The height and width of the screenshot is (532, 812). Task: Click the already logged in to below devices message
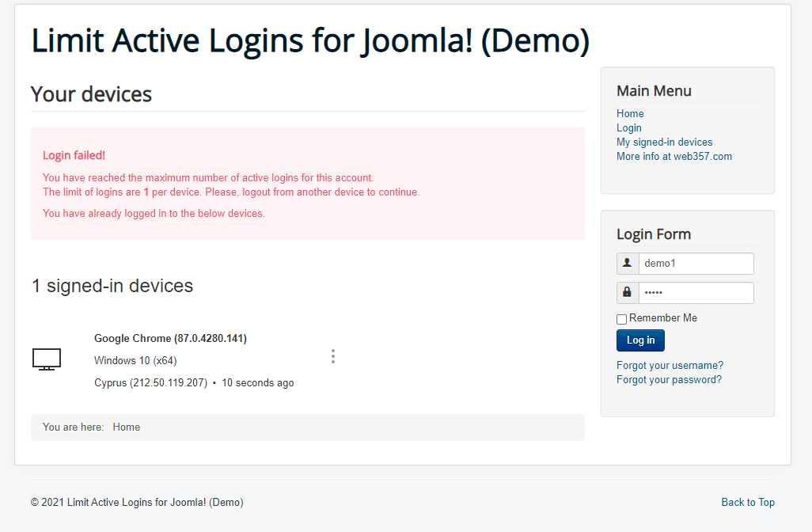coord(154,214)
